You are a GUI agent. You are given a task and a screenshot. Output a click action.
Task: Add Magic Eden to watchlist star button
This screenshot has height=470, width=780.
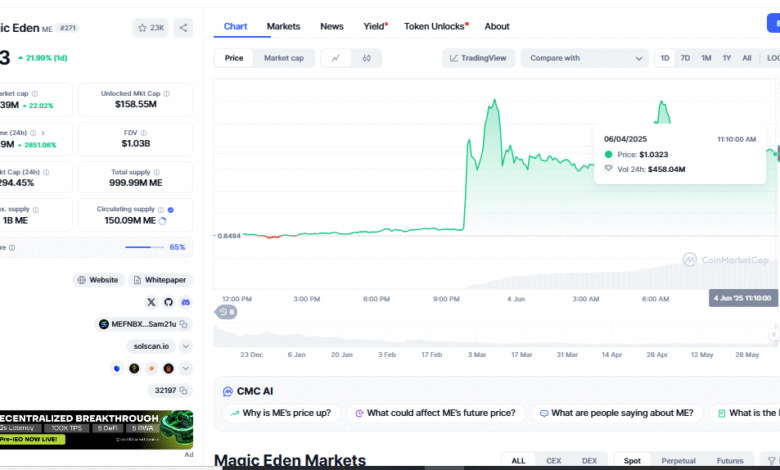pyautogui.click(x=151, y=28)
